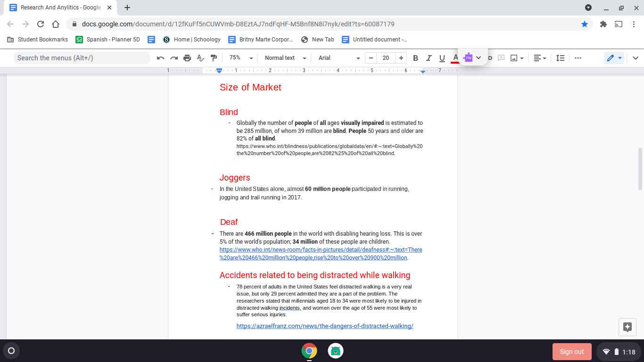Toggle underline formatting
This screenshot has height=362, width=644.
coord(442,58)
